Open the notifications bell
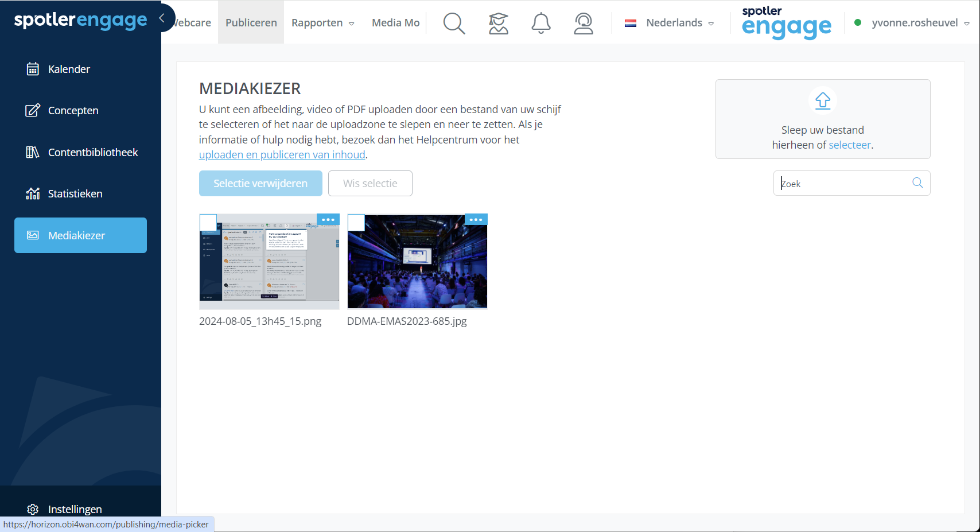Image resolution: width=980 pixels, height=532 pixels. 540,23
